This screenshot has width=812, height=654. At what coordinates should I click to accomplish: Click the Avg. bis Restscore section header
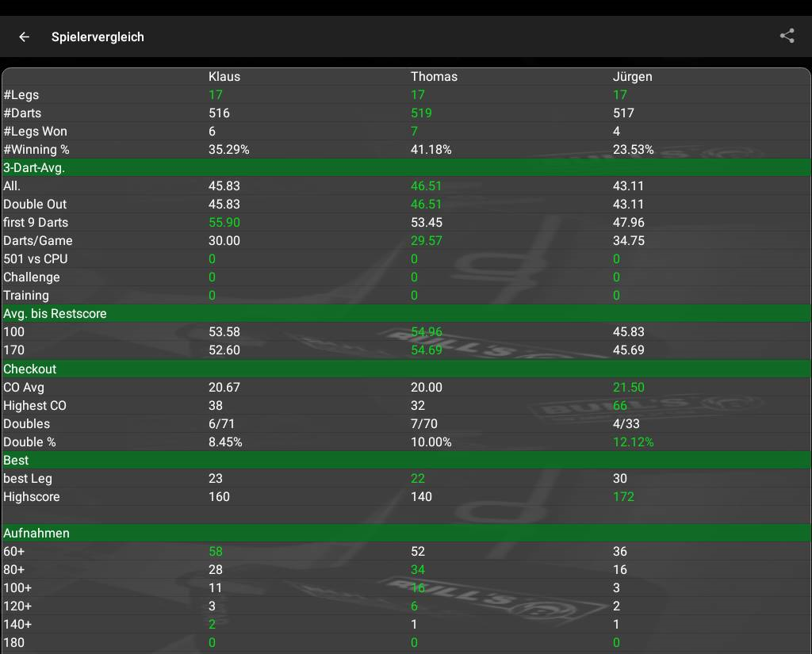click(55, 314)
